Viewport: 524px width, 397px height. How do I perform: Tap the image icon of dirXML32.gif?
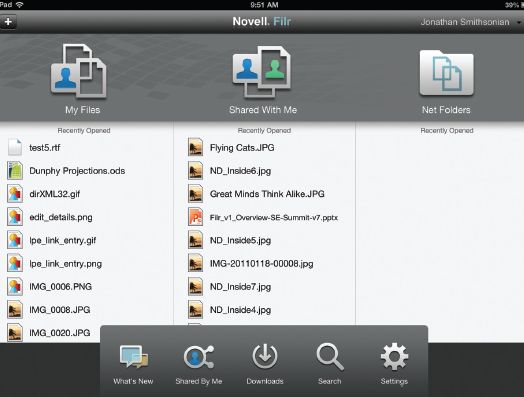pos(15,194)
